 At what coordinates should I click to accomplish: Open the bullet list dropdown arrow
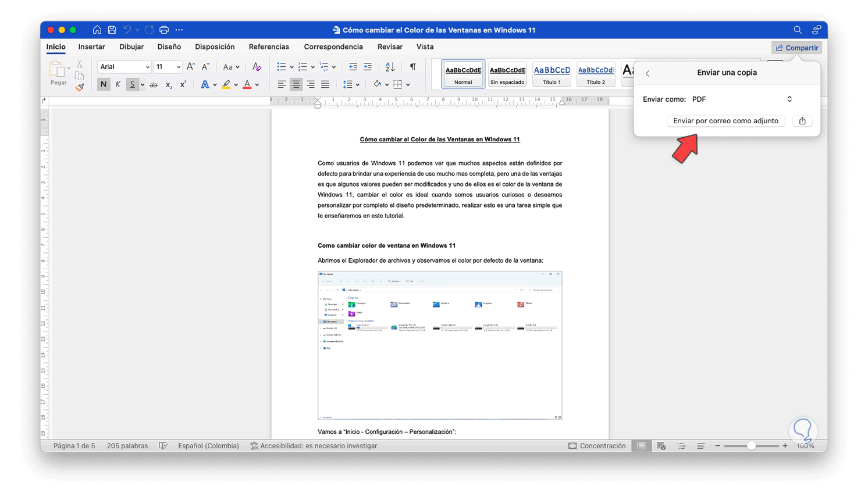(x=291, y=67)
